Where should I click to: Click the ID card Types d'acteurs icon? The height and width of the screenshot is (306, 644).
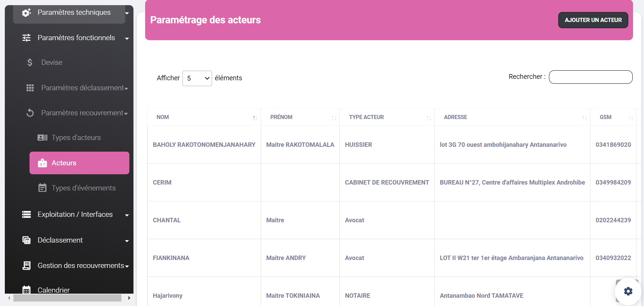pyautogui.click(x=42, y=138)
